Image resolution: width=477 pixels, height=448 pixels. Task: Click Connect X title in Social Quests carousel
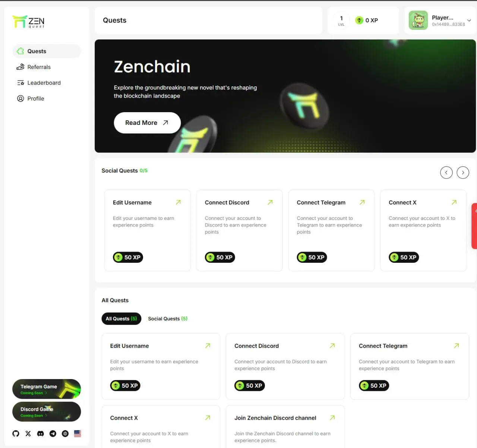pyautogui.click(x=402, y=202)
